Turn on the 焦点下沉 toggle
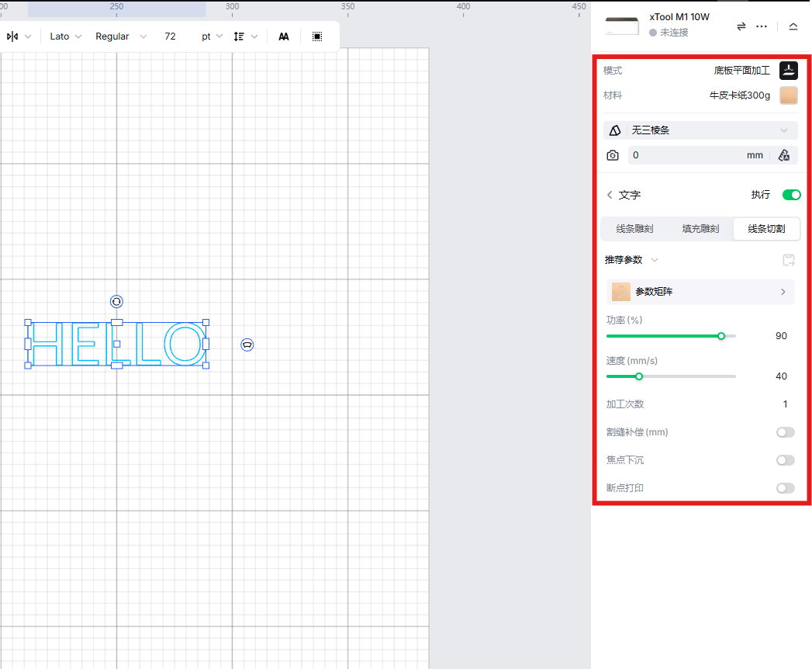The height and width of the screenshot is (669, 812). [785, 460]
